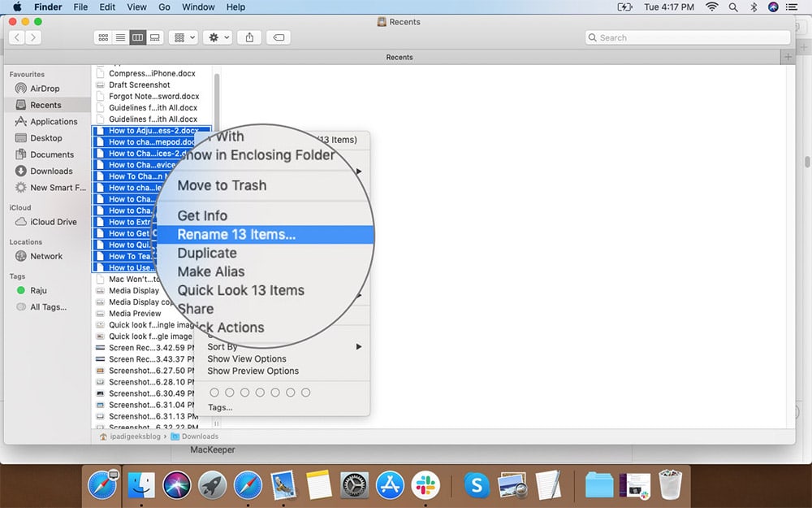Choose Move to Trash from the context menu

click(222, 185)
